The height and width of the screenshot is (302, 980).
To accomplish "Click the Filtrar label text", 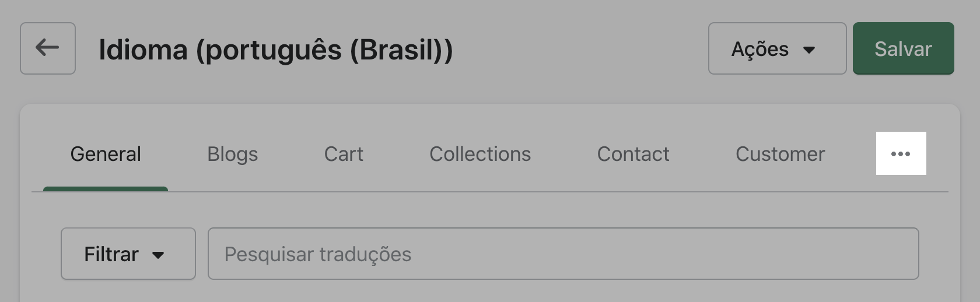I will tap(111, 255).
